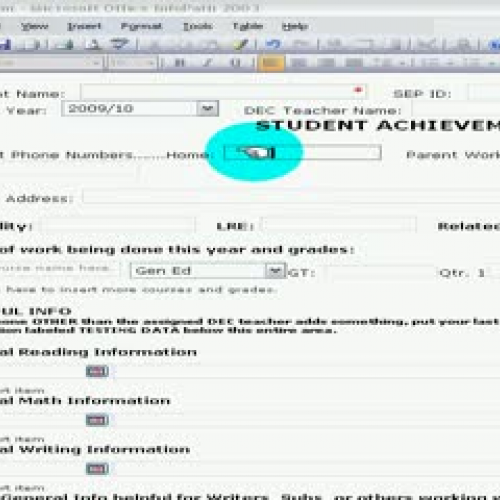Toggle Bold formatting
The width and height of the screenshot is (500, 500).
[180, 63]
